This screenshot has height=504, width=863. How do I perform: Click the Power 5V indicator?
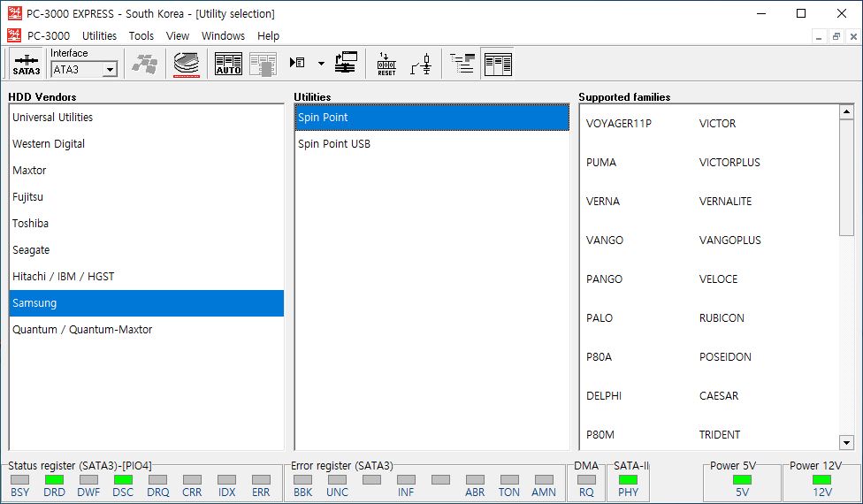[x=742, y=480]
